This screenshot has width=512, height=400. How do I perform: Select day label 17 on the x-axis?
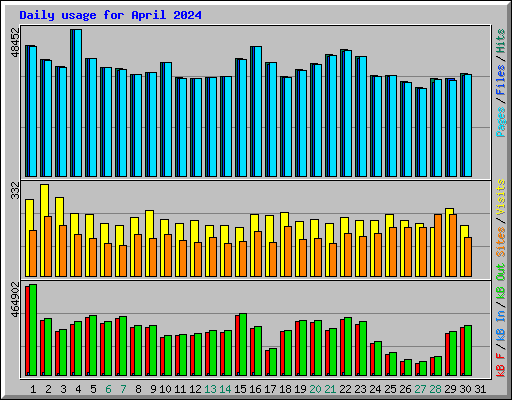tap(270, 389)
